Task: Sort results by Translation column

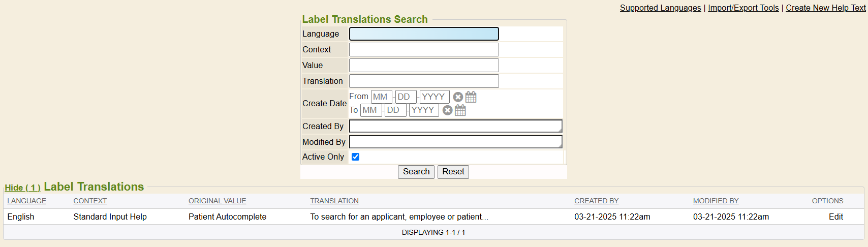Action: click(x=334, y=201)
